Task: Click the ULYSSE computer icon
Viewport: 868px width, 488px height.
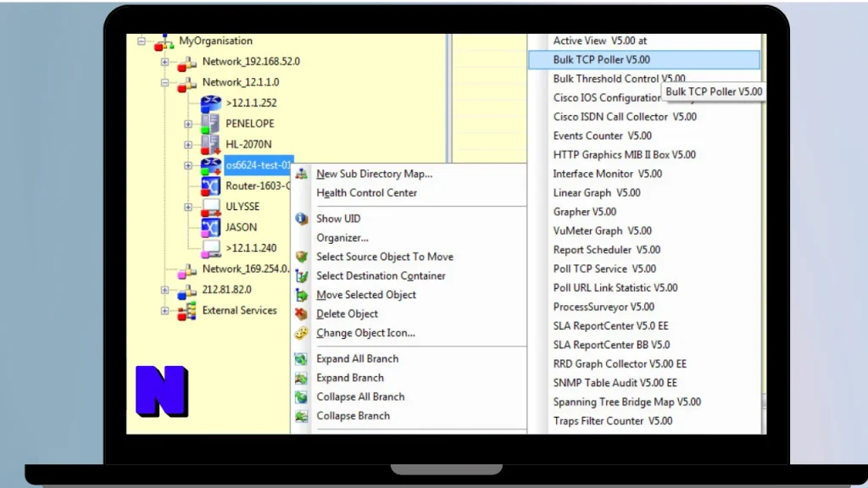Action: pyautogui.click(x=210, y=207)
